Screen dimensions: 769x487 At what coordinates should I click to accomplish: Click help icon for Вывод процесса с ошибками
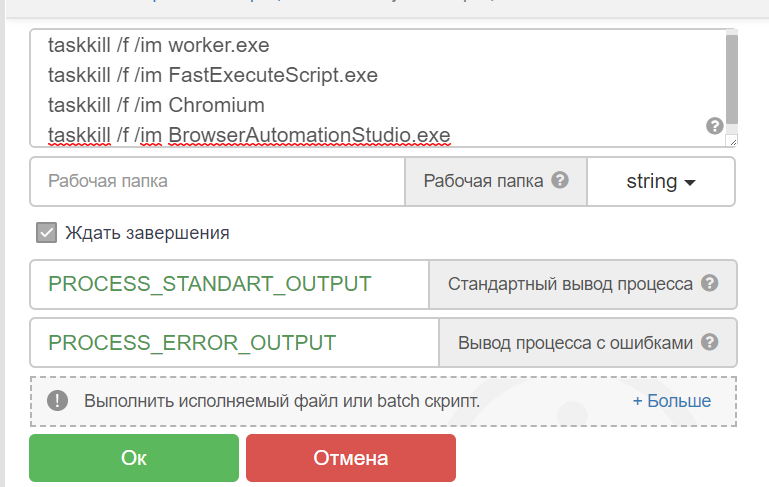tap(709, 342)
